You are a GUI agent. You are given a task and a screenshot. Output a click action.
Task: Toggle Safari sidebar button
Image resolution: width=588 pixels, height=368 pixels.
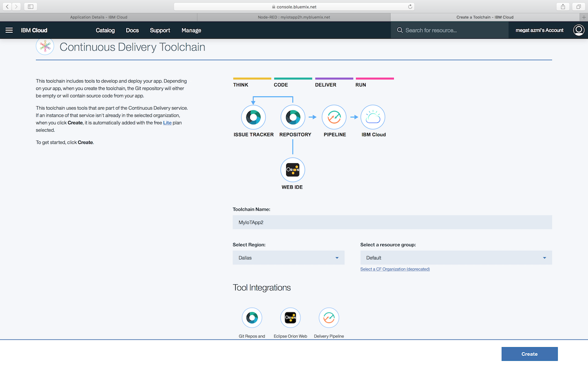(31, 6)
